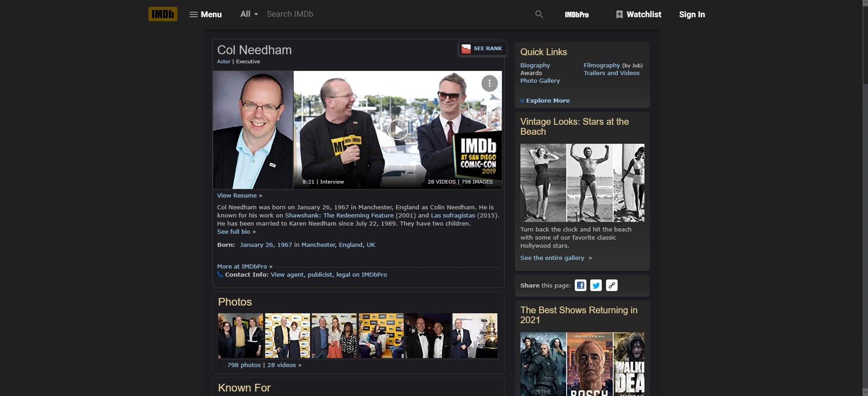Viewport: 868px width, 396px height.
Task: Click the phone icon beside Contact Info
Action: tap(220, 274)
